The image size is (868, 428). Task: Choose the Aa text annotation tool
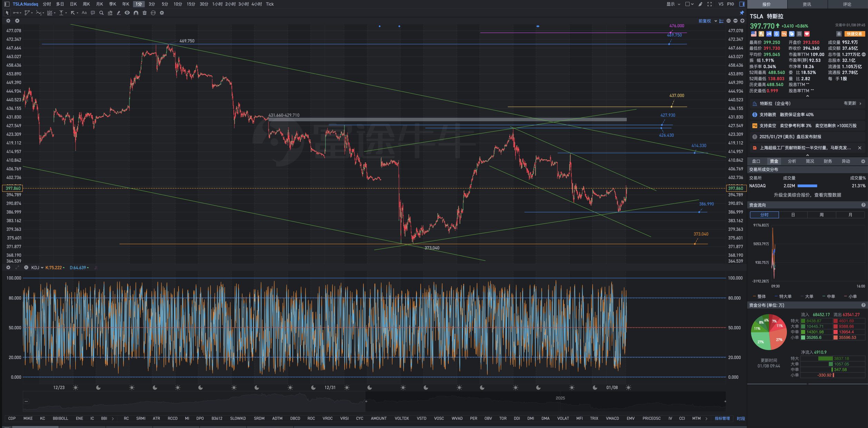pos(84,13)
